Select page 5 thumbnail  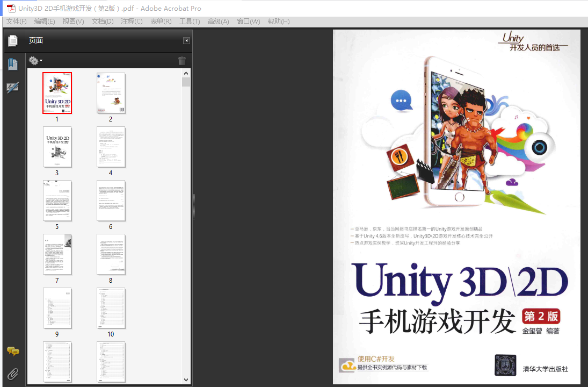[x=57, y=200]
